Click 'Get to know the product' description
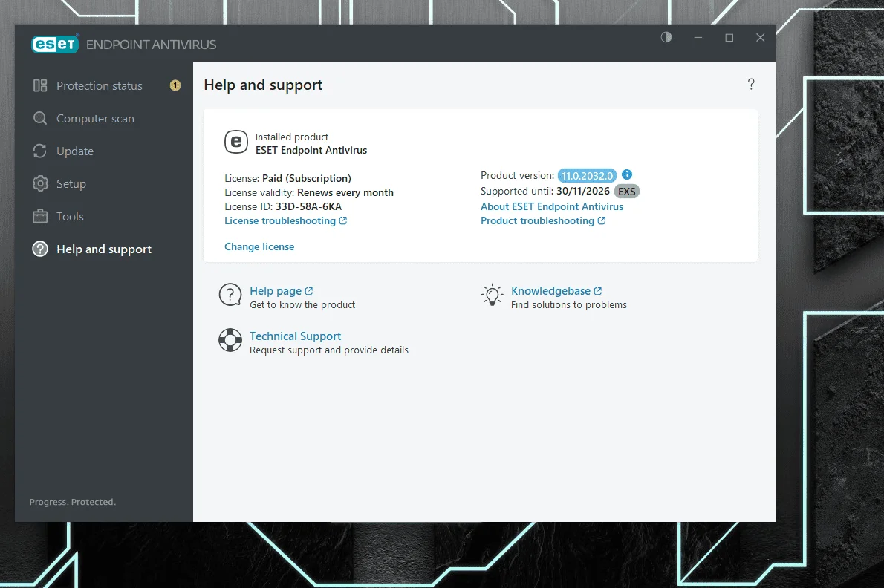 pos(302,304)
